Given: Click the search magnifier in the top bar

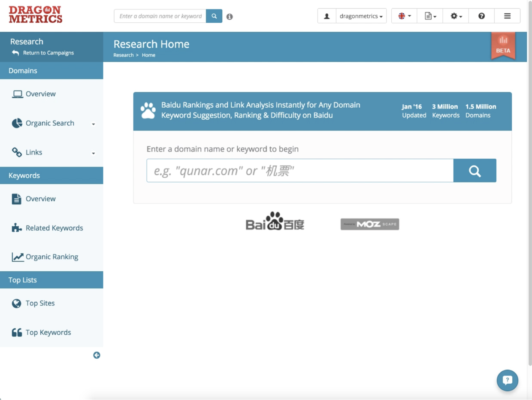Looking at the screenshot, I should click(214, 16).
